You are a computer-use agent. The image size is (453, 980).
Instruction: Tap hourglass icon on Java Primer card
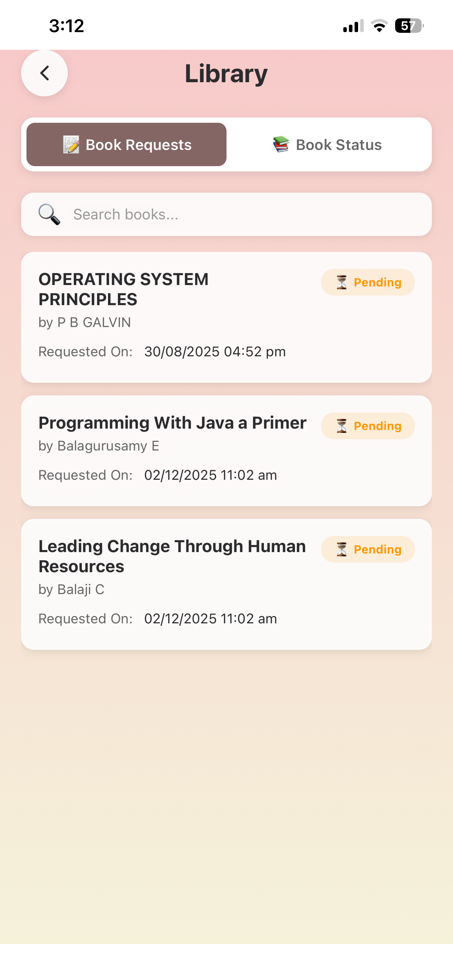point(342,426)
